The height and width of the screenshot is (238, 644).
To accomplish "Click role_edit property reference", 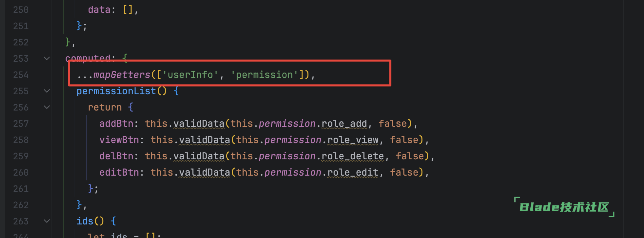I will coord(353,173).
